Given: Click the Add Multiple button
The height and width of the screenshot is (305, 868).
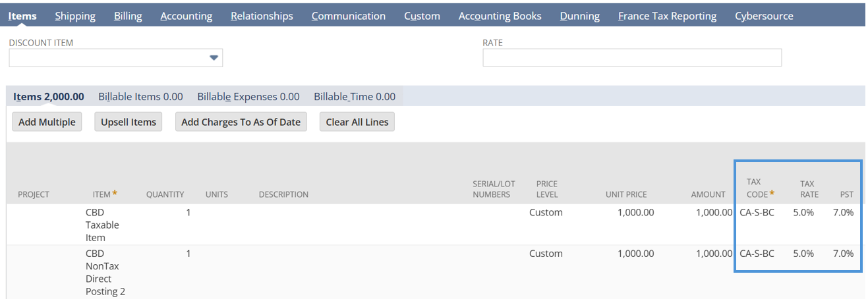Looking at the screenshot, I should [x=47, y=122].
